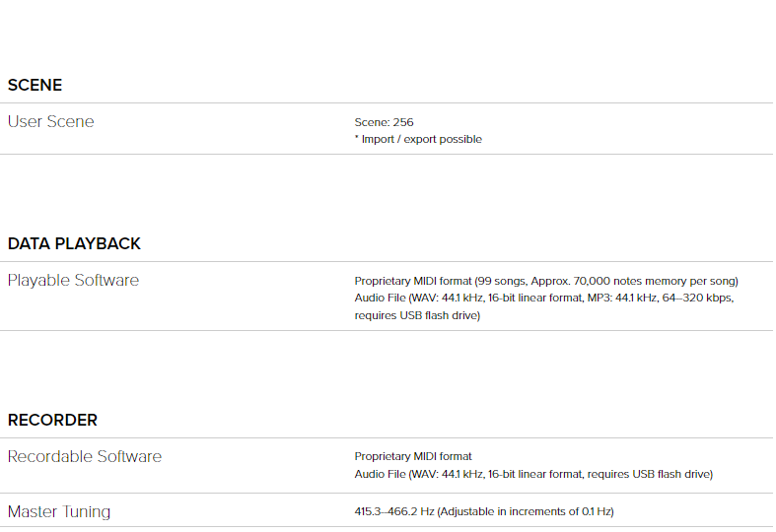Click the 'Import / export possible' note
The image size is (776, 532).
click(422, 140)
